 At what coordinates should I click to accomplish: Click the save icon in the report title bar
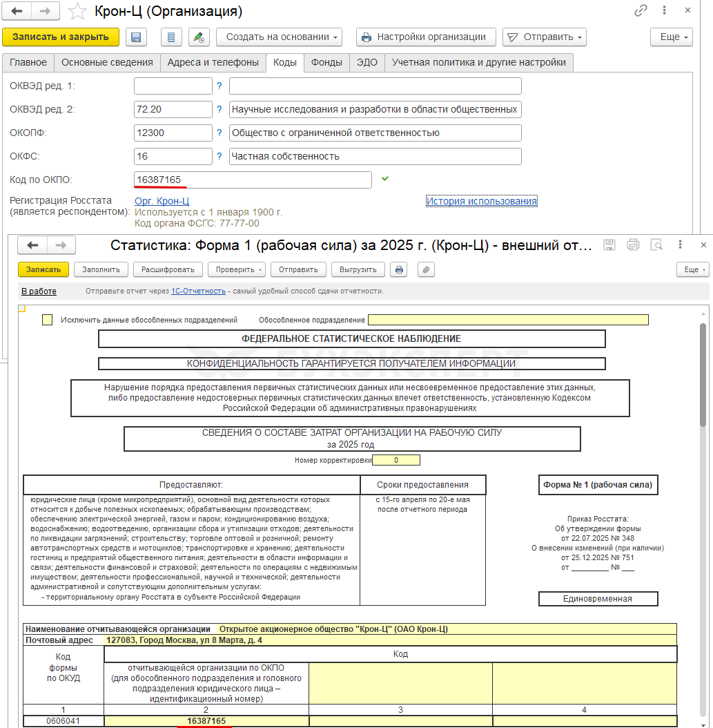(609, 245)
